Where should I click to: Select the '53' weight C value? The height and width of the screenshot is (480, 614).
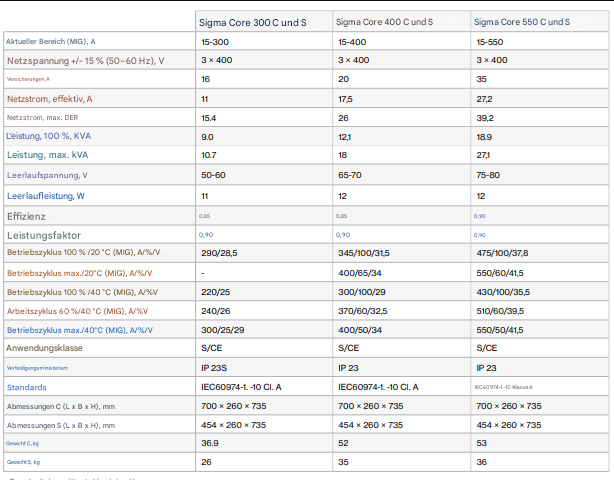click(x=481, y=443)
